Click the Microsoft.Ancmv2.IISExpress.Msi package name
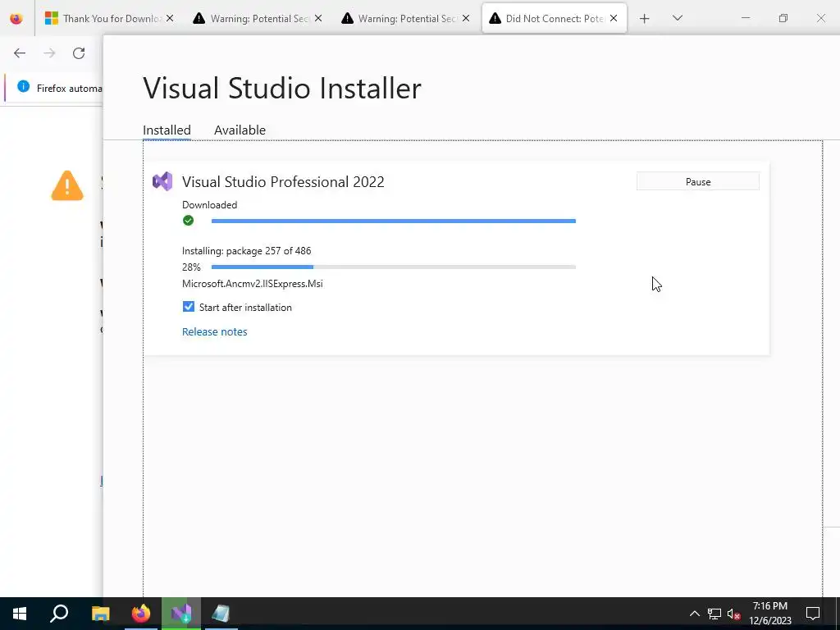Viewport: 840px width, 630px height. [253, 283]
